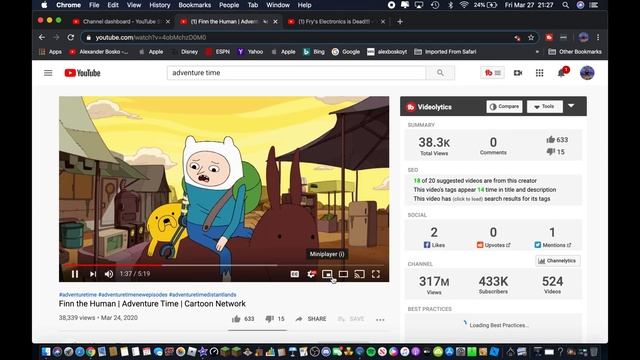Open ESPN bookmark
Image resolution: width=640 pixels, height=360 pixels.
tap(218, 52)
